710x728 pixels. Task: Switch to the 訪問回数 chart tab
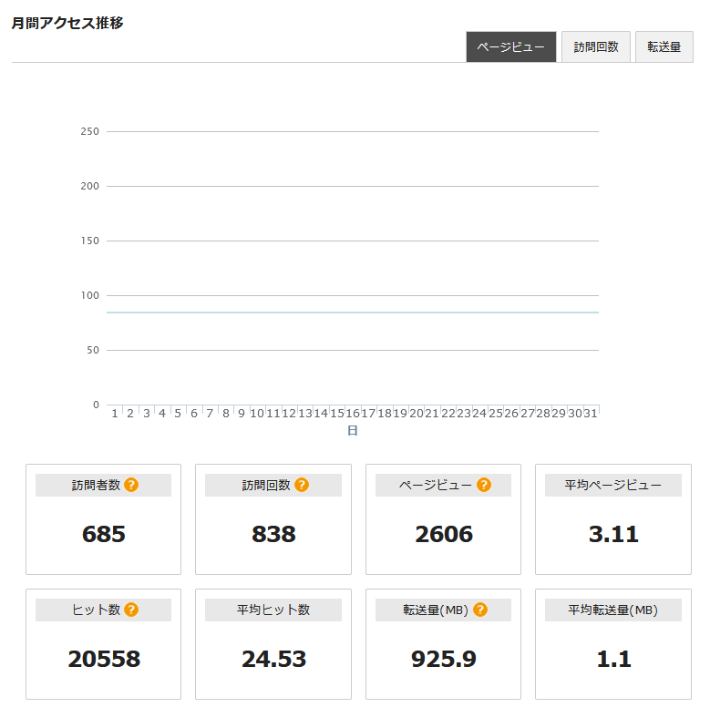[596, 46]
